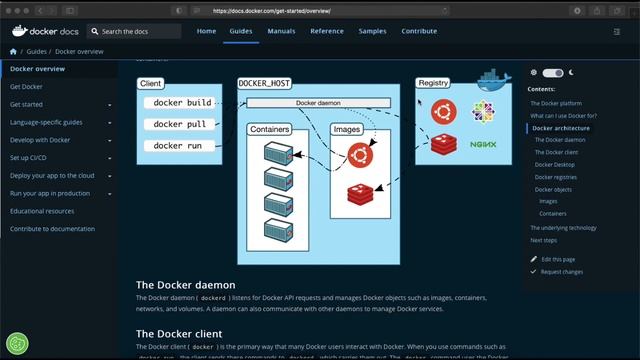Jump to The Docker daemon in contents
The width and height of the screenshot is (640, 360).
tap(560, 140)
